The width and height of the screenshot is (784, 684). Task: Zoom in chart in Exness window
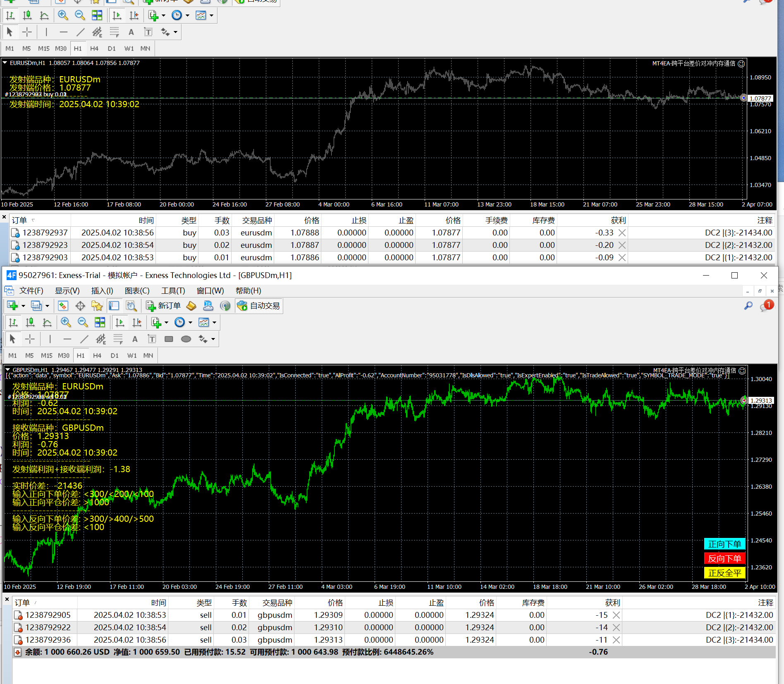point(65,322)
